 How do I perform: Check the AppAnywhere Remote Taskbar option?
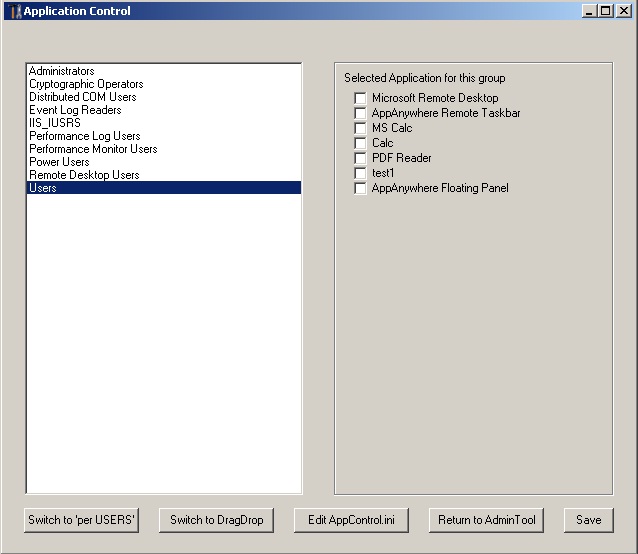361,114
